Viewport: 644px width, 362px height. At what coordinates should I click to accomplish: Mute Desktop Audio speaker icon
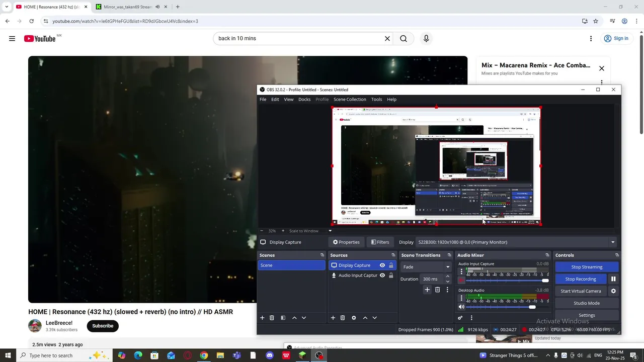click(461, 307)
